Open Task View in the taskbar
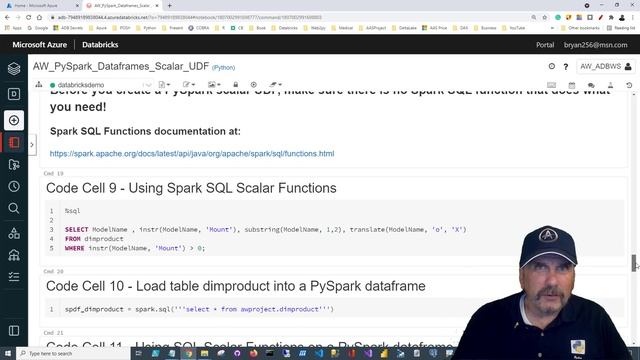 pos(138,353)
